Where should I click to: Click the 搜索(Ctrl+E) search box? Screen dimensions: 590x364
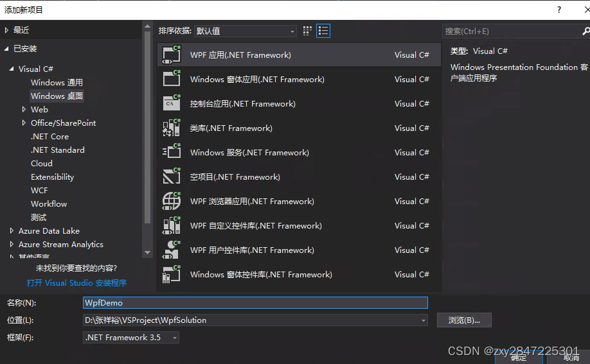click(x=512, y=31)
